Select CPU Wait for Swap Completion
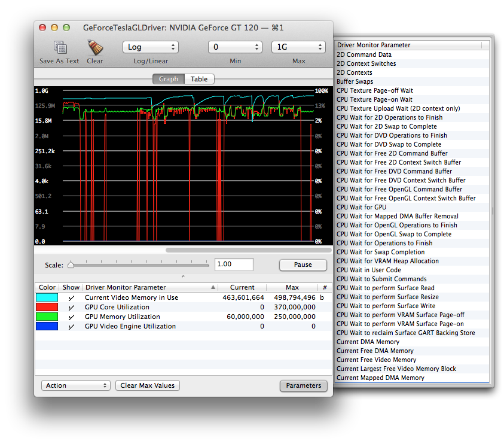Image resolution: width=504 pixels, height=444 pixels. coord(412,253)
